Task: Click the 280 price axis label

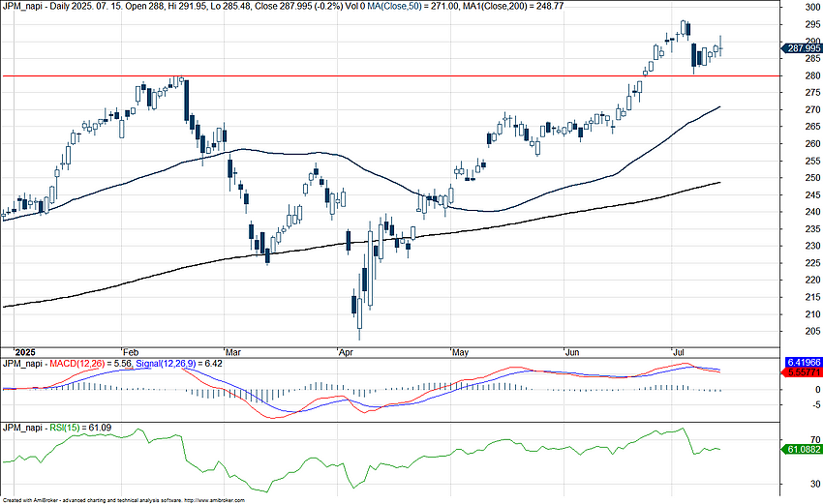Action: [x=813, y=75]
